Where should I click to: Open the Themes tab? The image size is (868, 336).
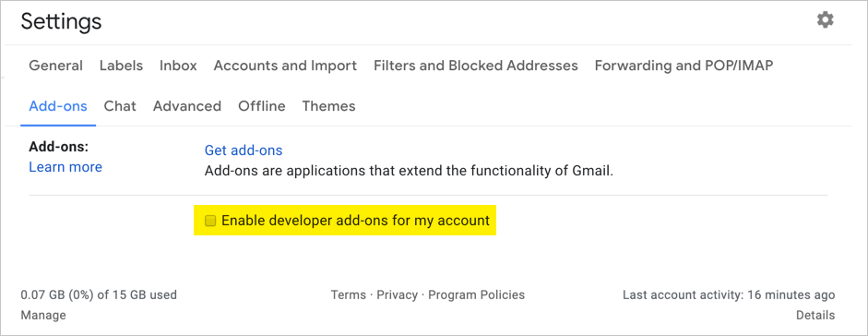pyautogui.click(x=328, y=106)
